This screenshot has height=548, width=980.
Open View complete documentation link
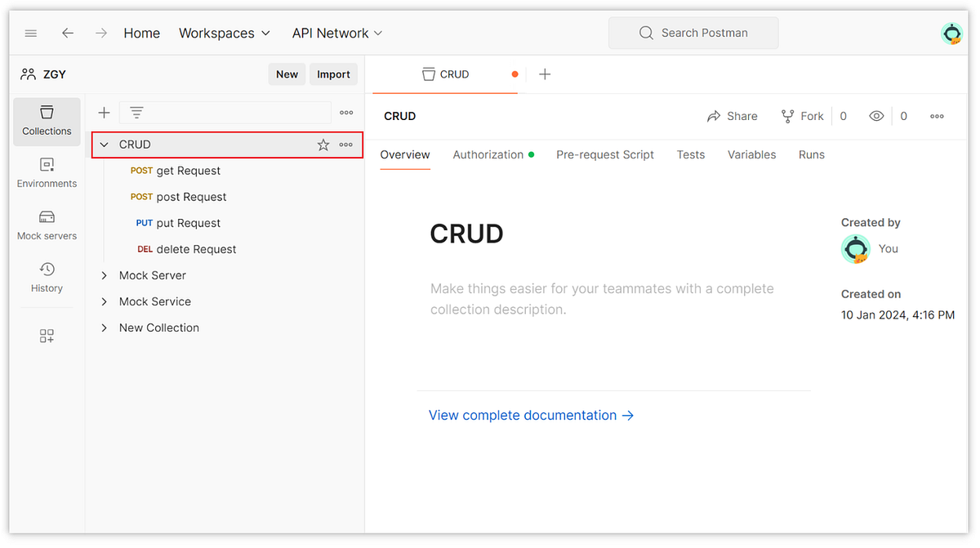click(523, 415)
